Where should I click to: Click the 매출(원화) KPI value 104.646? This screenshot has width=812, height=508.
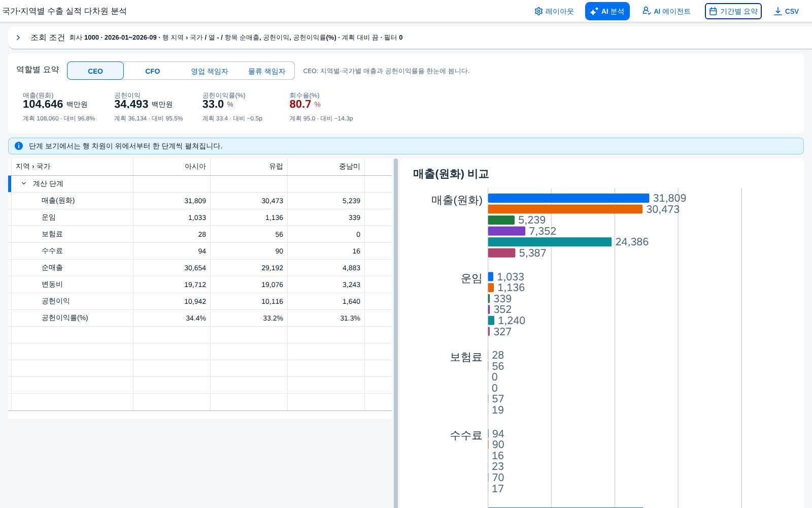click(x=43, y=104)
